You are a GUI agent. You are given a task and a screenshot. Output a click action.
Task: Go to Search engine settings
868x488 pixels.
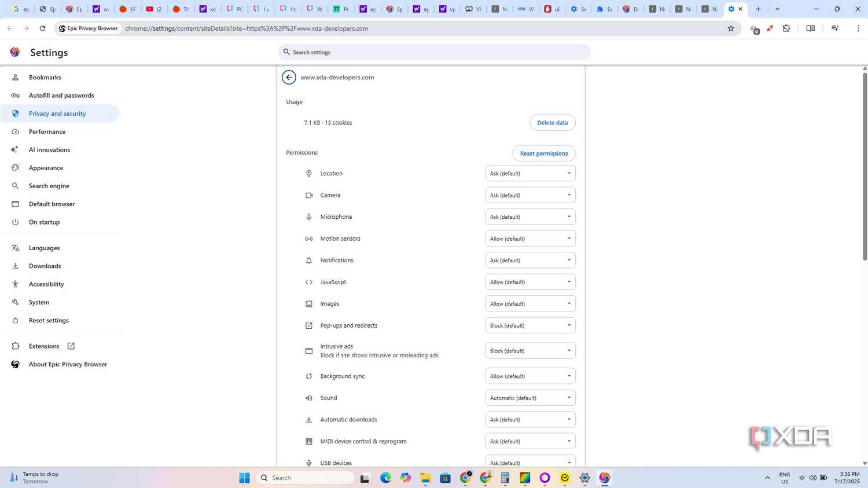tap(60, 186)
